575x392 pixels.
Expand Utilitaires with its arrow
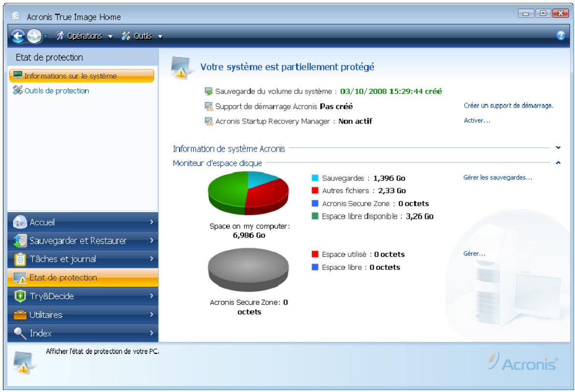(x=151, y=314)
